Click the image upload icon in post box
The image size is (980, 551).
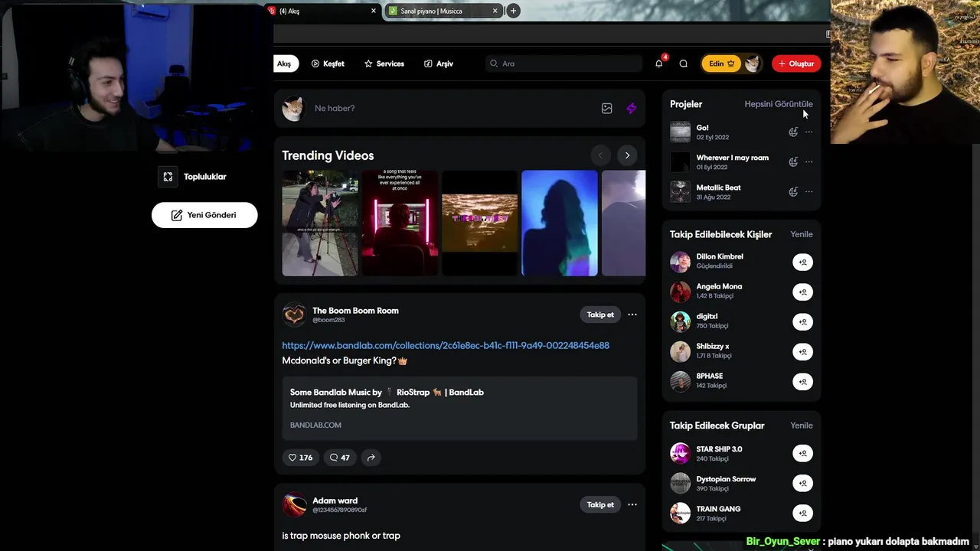(x=606, y=109)
